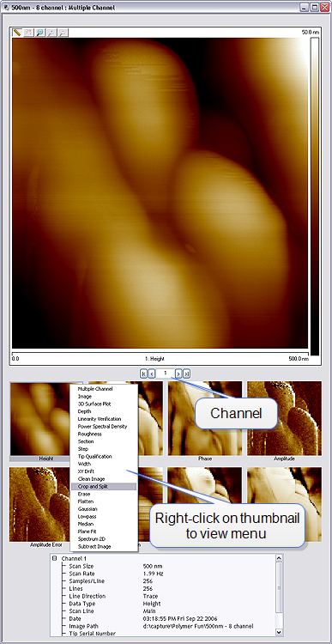Viewport: 332px width, 644px height.
Task: Collapse the Channel 1 tree node
Action: (54, 559)
